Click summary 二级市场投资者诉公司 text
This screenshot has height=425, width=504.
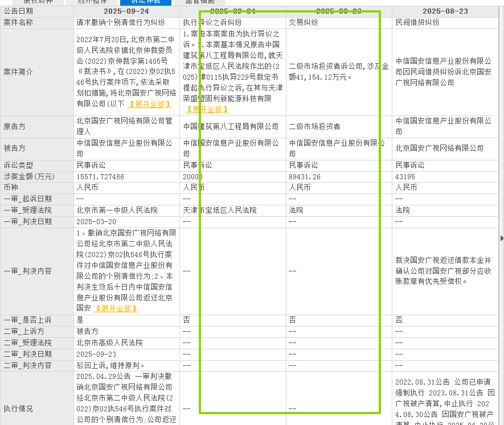[x=339, y=72]
